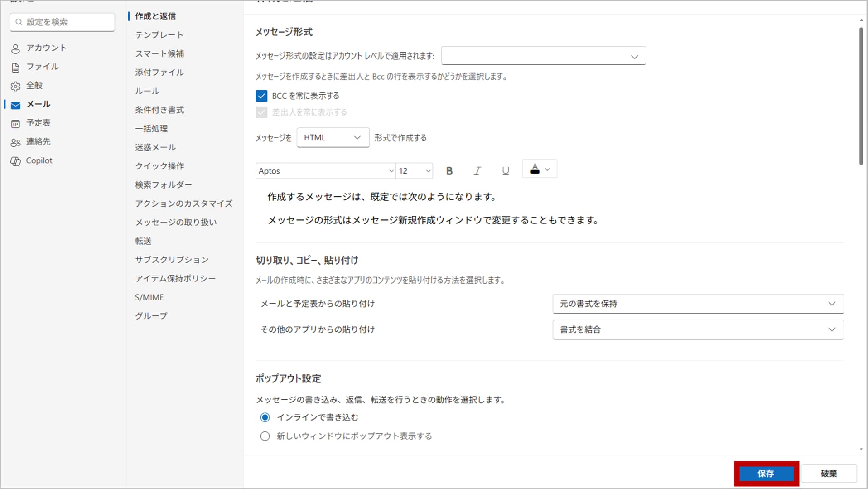Image resolution: width=868 pixels, height=489 pixels.
Task: Open the メールと予定表からの貼り付け dropdown
Action: pos(698,304)
